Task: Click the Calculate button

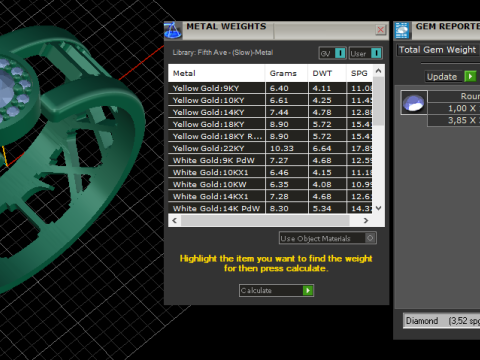Action: 276,290
